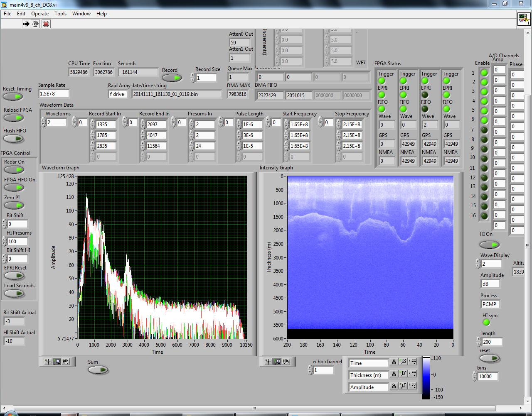Viewport: 532px width, 416px height.
Task: Open the Tools menu
Action: [x=60, y=14]
